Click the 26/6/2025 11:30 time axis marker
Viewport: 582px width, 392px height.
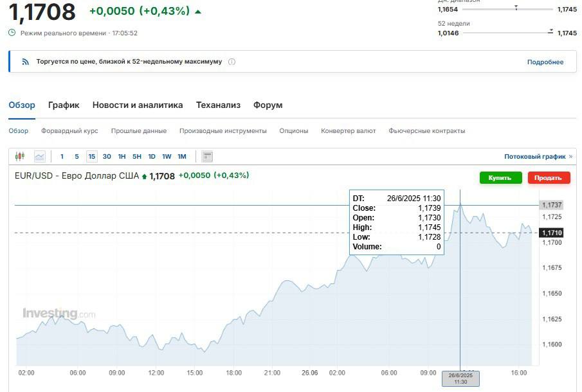click(460, 378)
